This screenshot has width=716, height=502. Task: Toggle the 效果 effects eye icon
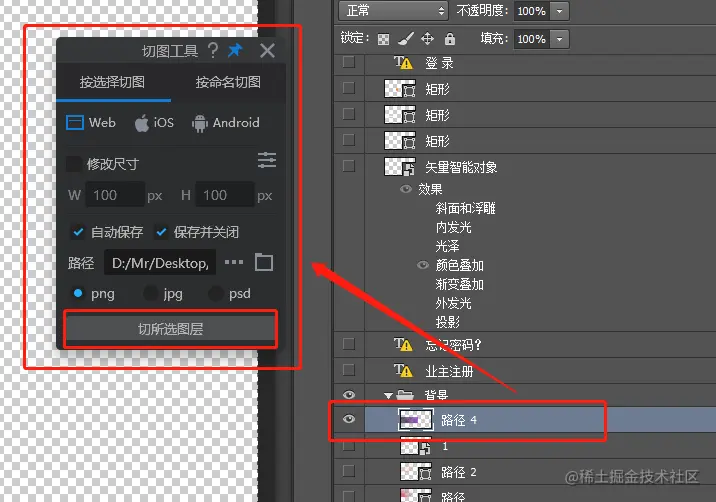point(406,189)
